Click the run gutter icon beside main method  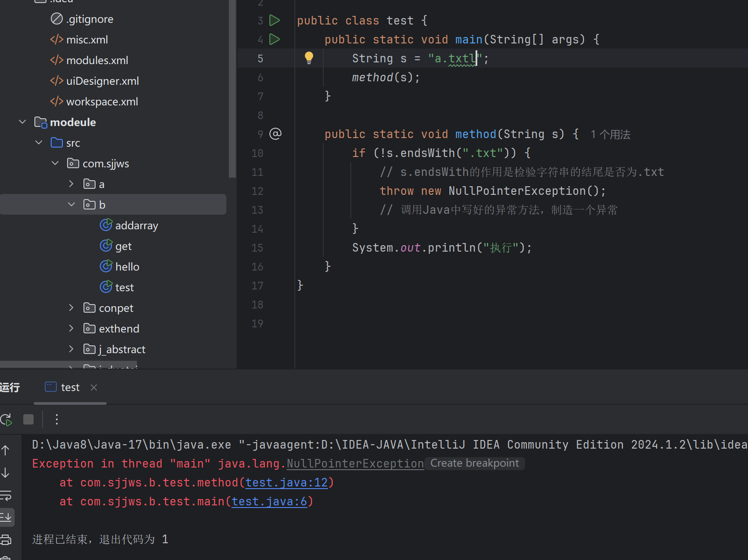pos(274,39)
